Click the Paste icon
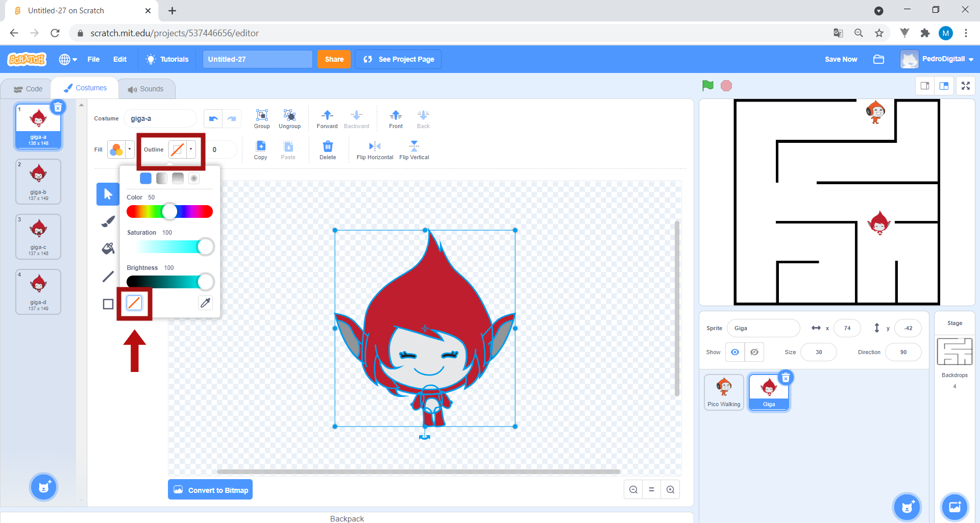The image size is (980, 523). (288, 150)
